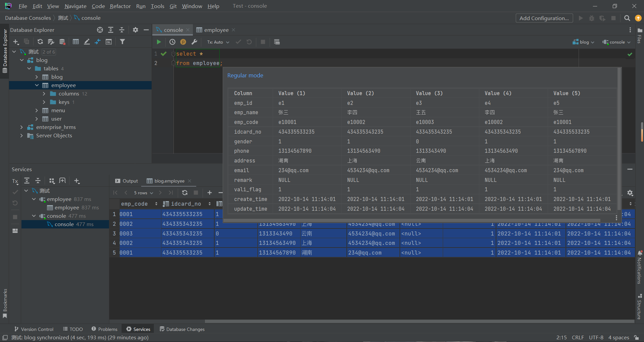
Task: Open the orange View Parameters icon
Action: coord(183,42)
